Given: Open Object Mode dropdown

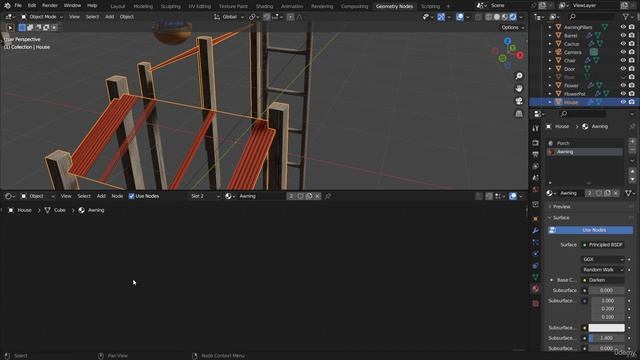Looking at the screenshot, I should coord(42,17).
